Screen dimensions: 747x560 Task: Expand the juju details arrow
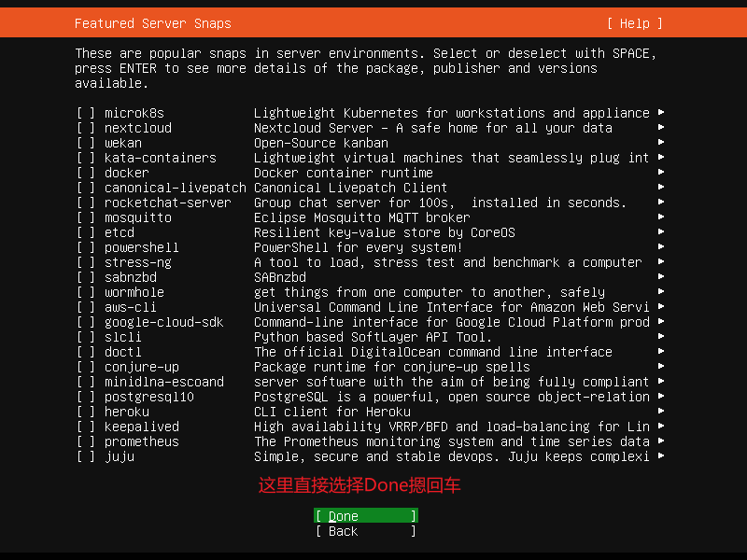(661, 455)
